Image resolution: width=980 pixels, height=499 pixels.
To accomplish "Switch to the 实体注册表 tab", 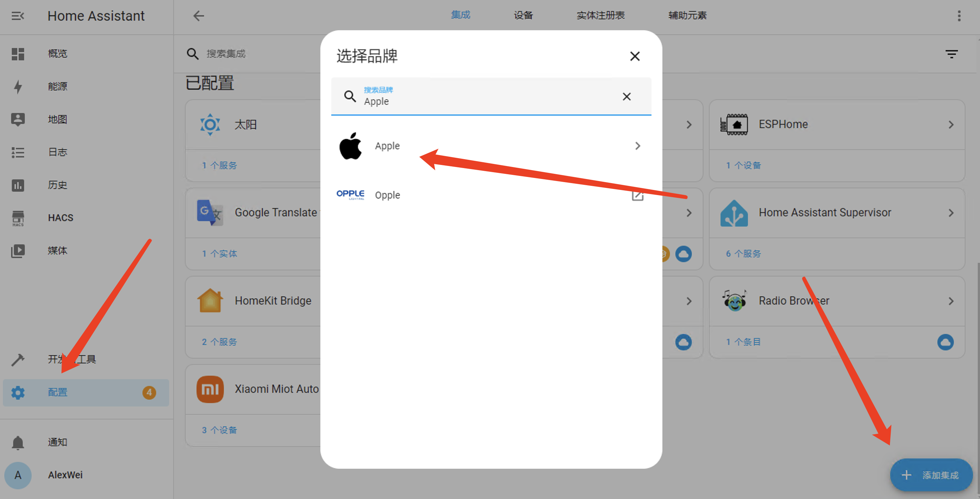I will coord(600,16).
